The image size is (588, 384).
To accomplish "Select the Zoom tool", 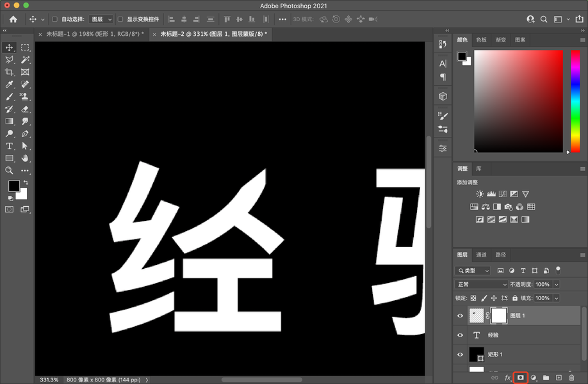I will click(x=10, y=171).
